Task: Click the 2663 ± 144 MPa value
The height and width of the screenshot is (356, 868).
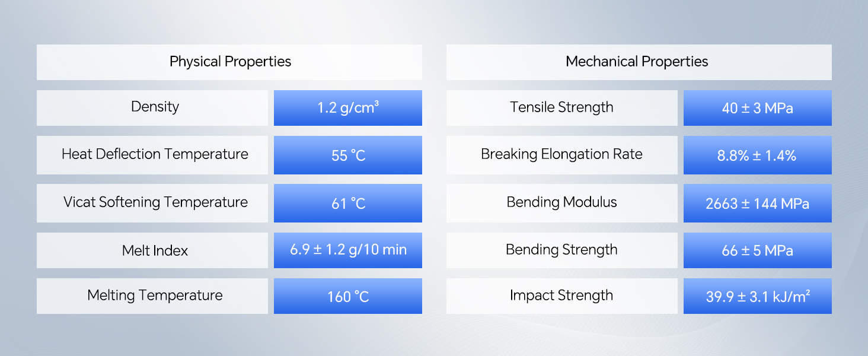Action: click(x=758, y=203)
